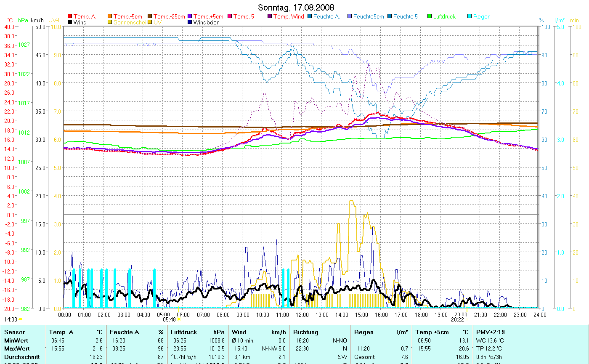Click the Sonnenschein legend label
The width and height of the screenshot is (589, 364).
[130, 22]
